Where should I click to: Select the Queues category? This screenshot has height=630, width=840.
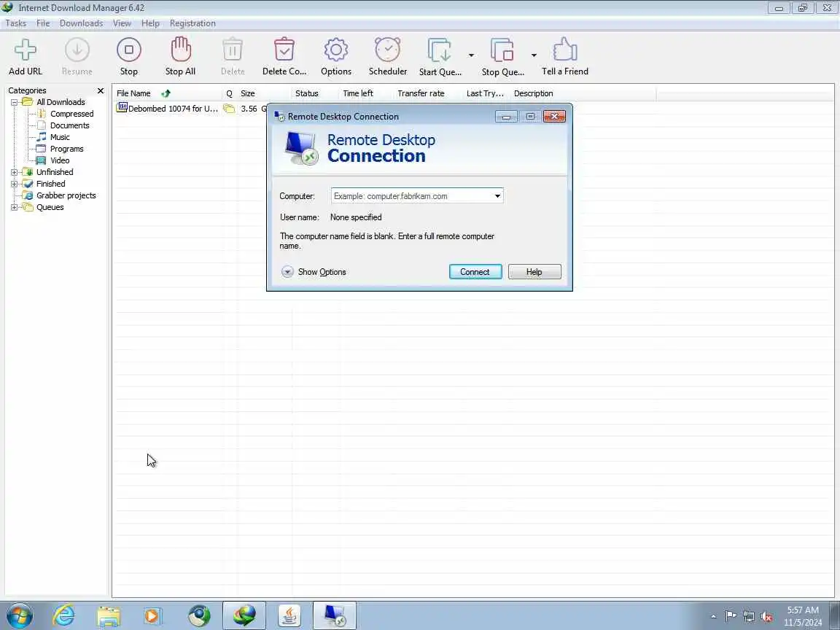[50, 207]
